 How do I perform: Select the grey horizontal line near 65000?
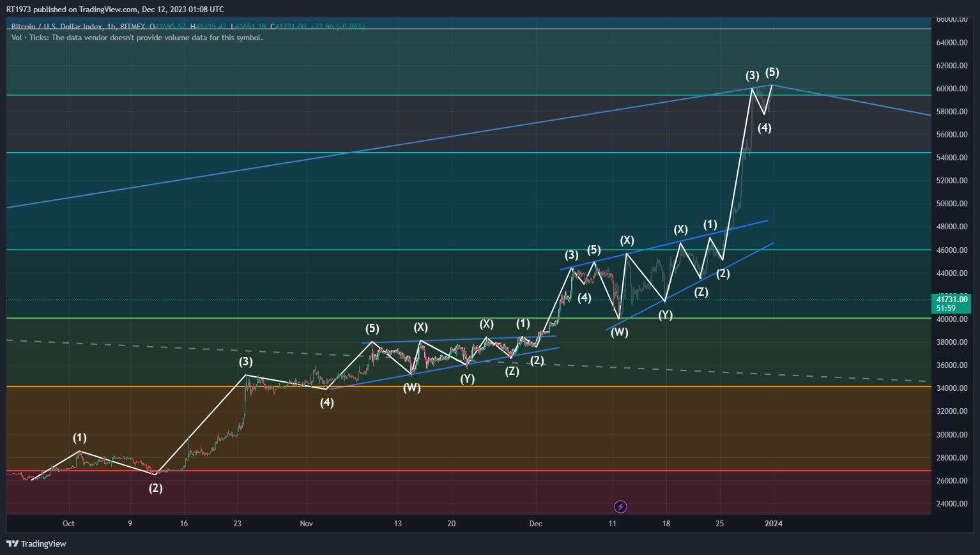pos(469,29)
